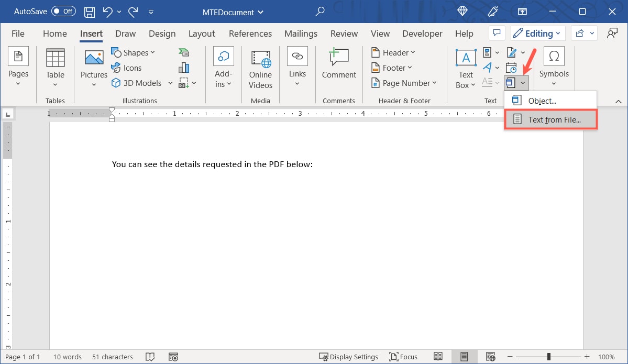Open the Symbols gallery
This screenshot has width=628, height=364.
(x=554, y=65)
